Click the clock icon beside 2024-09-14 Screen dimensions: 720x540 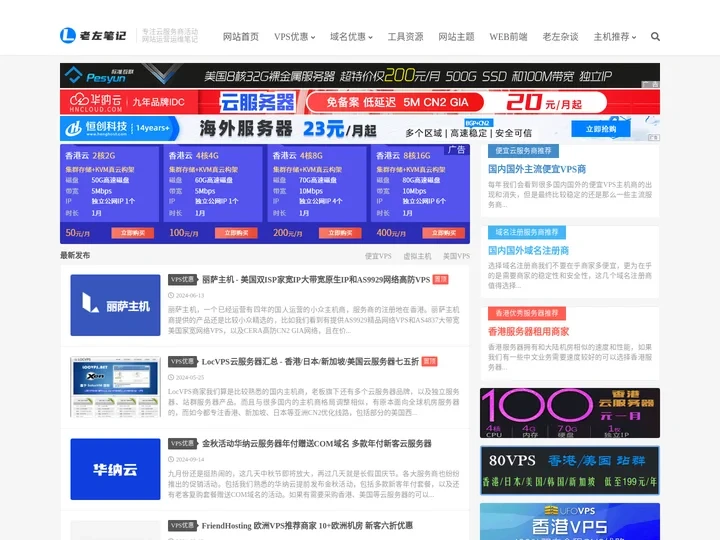(171, 459)
